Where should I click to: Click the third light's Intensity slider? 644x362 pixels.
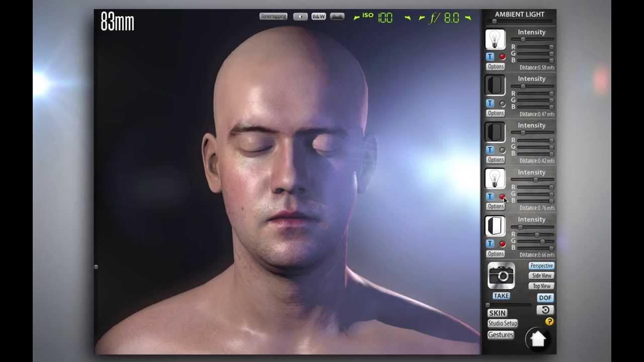click(x=532, y=132)
